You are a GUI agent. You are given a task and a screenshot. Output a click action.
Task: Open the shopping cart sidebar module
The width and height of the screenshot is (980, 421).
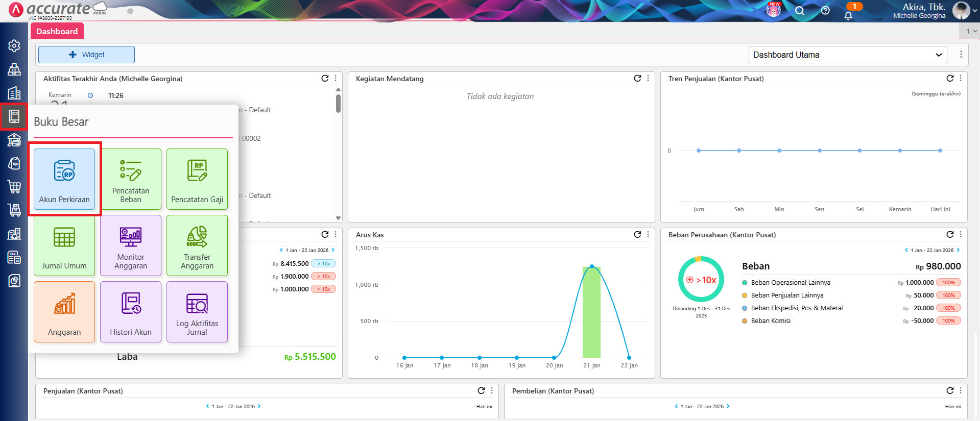point(14,187)
